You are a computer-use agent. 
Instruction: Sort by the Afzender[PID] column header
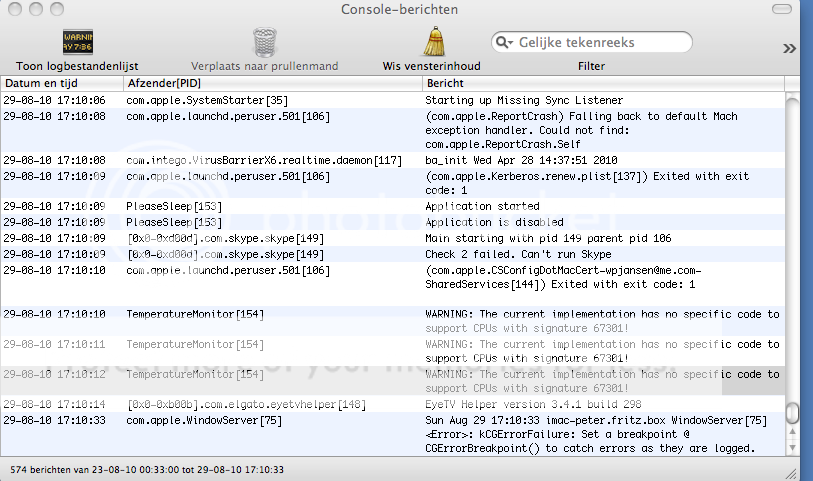point(270,83)
